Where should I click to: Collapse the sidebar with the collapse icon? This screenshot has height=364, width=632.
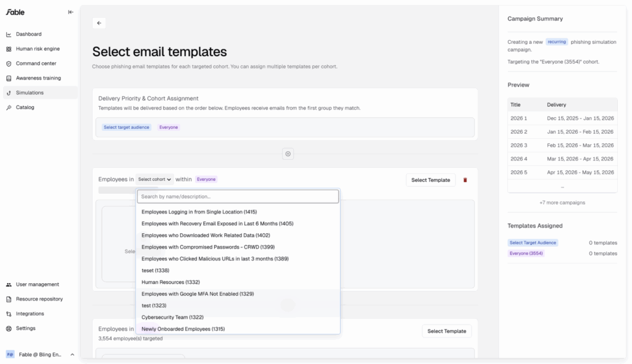click(71, 12)
